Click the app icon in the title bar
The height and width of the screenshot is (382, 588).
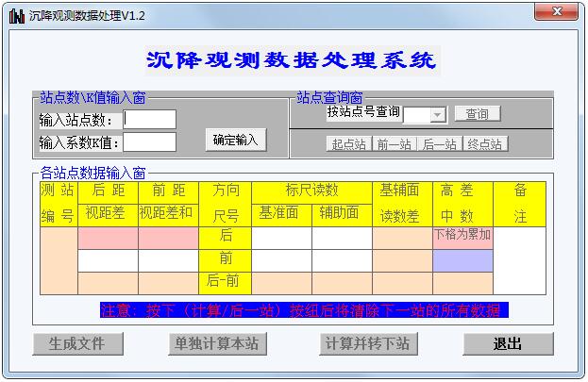pyautogui.click(x=16, y=15)
